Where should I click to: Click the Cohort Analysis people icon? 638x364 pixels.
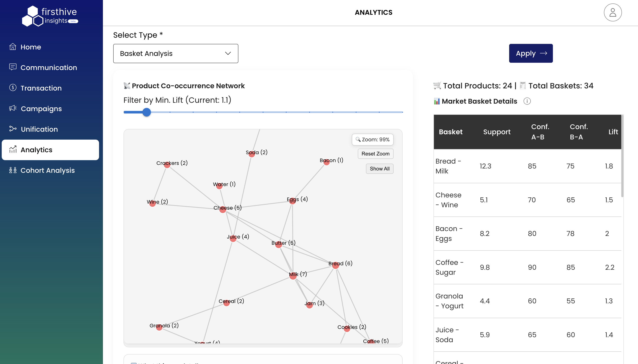(x=13, y=170)
